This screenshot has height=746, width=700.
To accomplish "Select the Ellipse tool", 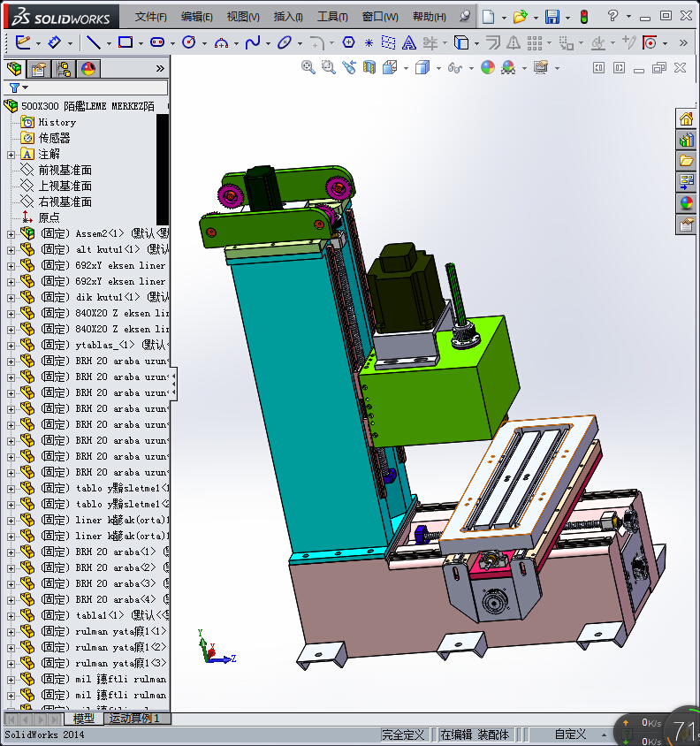I will coord(285,42).
